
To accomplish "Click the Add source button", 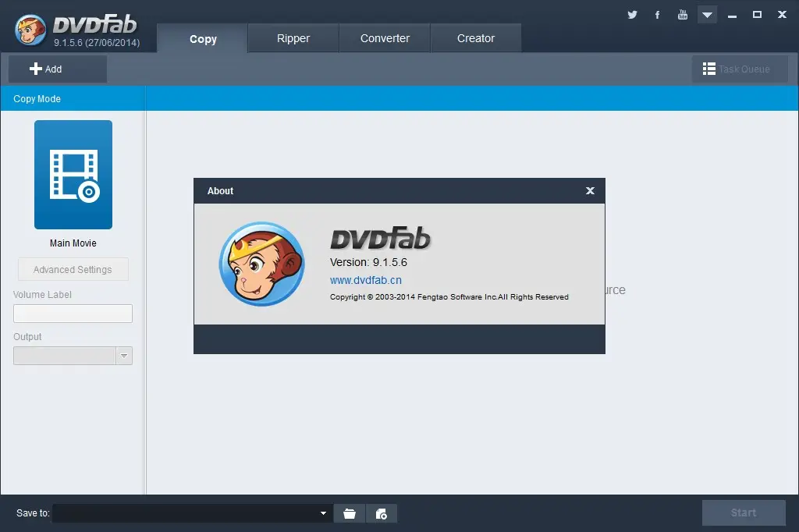I will (58, 69).
